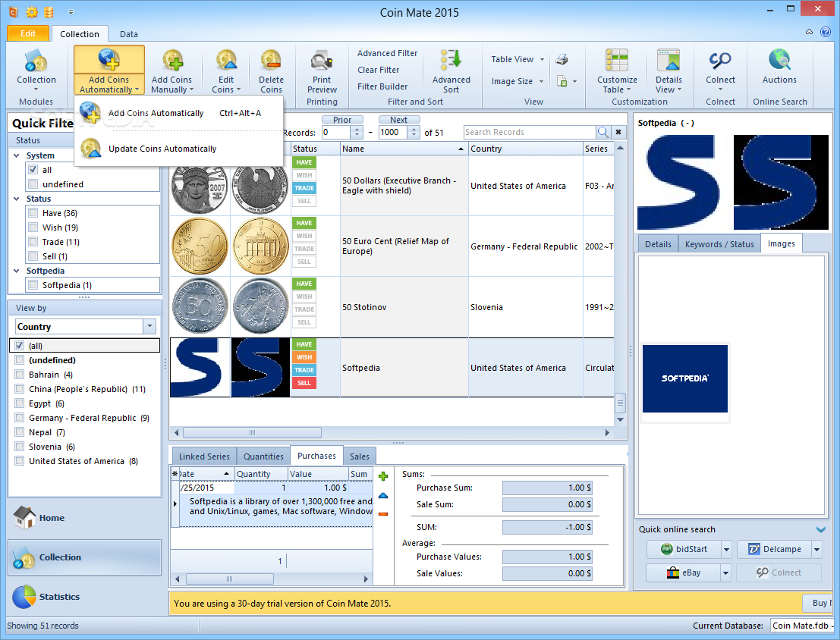This screenshot has width=840, height=640.
Task: Open the bidStart dropdown arrow
Action: [726, 550]
